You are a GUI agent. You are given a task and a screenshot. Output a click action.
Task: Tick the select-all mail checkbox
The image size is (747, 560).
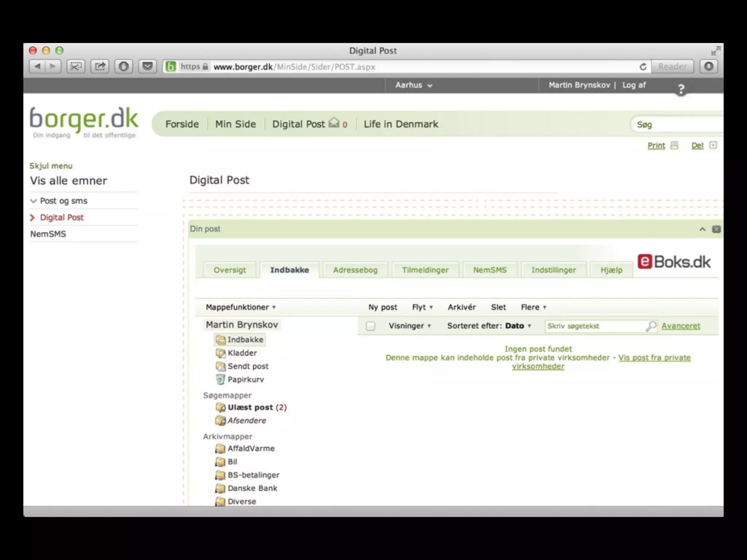[x=371, y=326]
